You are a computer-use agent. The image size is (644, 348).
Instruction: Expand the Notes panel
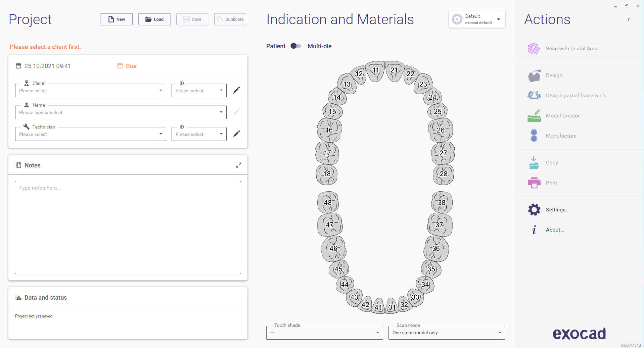238,165
